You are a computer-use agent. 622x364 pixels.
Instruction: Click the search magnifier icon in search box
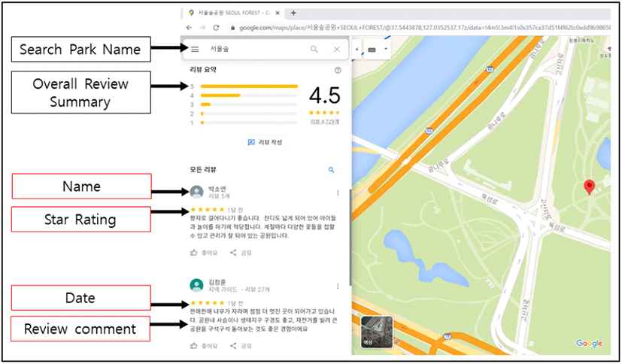(314, 49)
